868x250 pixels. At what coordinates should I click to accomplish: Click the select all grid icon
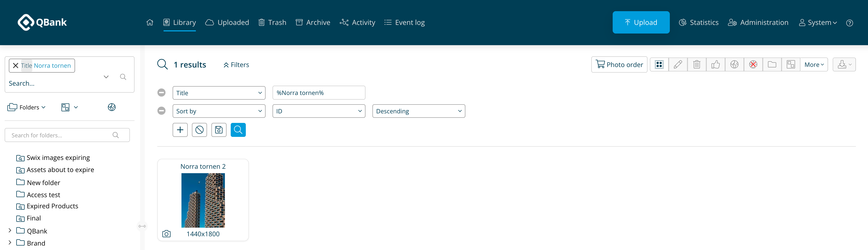[659, 64]
